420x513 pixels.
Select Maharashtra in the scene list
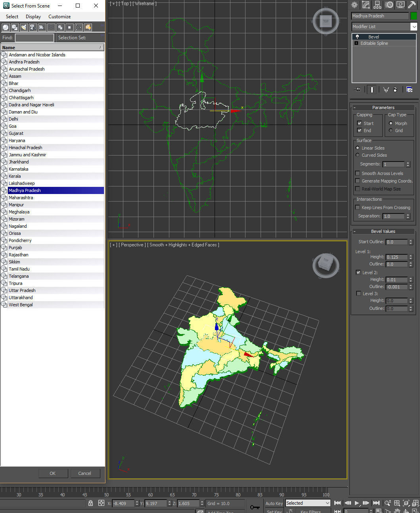pyautogui.click(x=21, y=197)
